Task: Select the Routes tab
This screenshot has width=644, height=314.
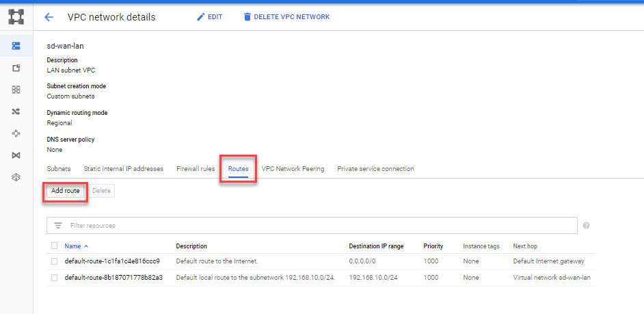Action: tap(238, 169)
